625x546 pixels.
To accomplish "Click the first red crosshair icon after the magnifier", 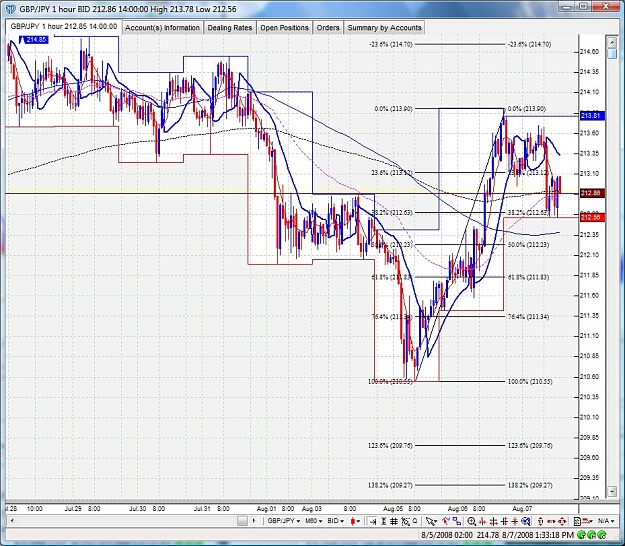I will click(482, 521).
